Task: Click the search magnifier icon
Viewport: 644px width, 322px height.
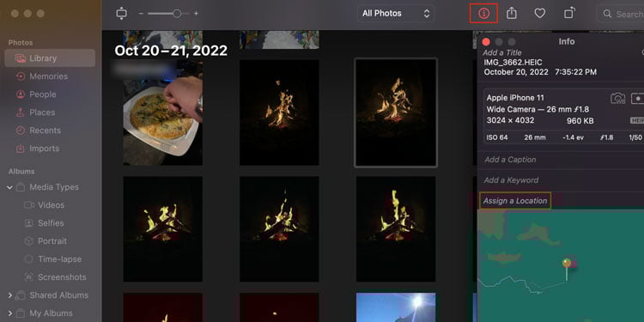Action: click(x=607, y=14)
